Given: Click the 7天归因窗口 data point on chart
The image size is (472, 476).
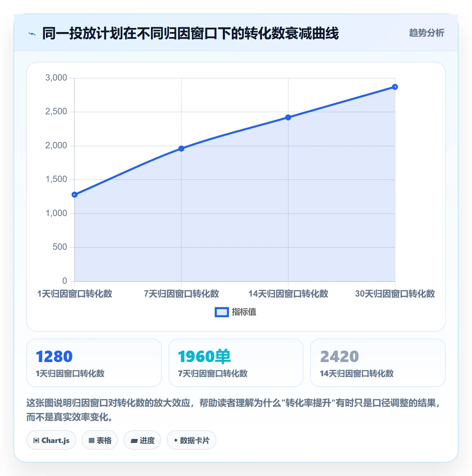Looking at the screenshot, I should point(181,149).
